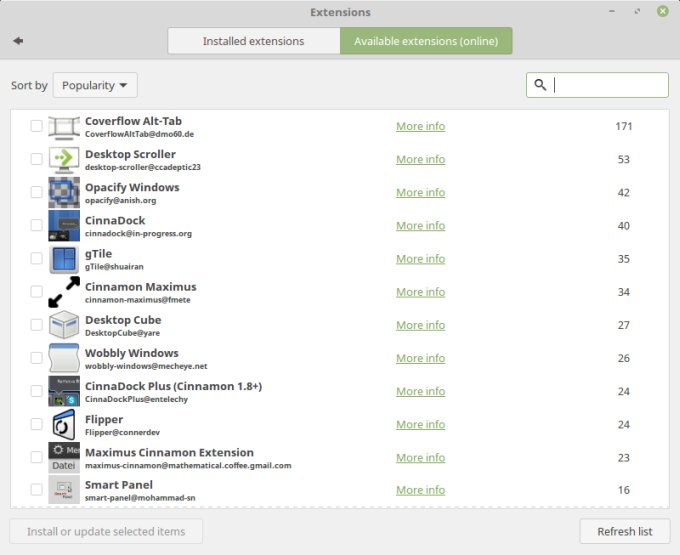Click the Smart Panel extension icon
The height and width of the screenshot is (555, 680).
pos(64,490)
